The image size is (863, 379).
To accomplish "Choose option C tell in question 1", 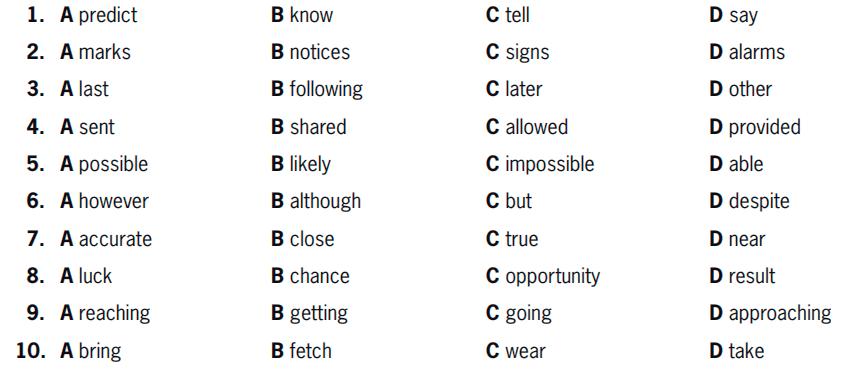I will pyautogui.click(x=507, y=15).
